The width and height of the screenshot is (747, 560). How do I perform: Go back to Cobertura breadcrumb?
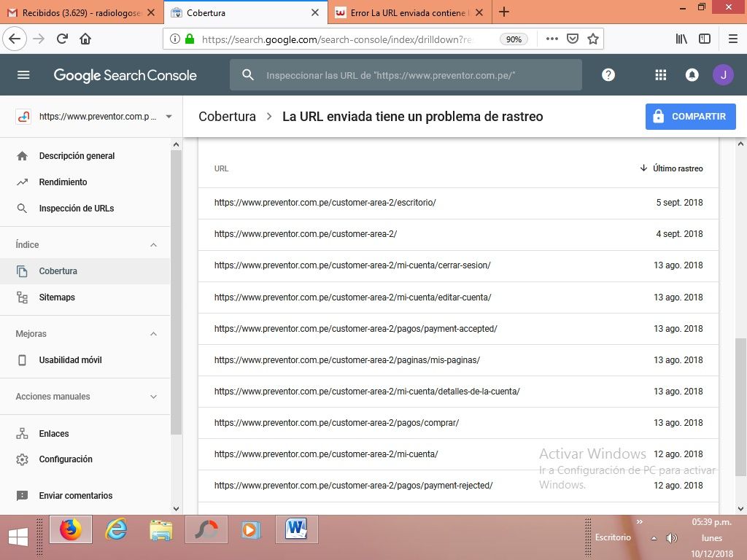[227, 116]
